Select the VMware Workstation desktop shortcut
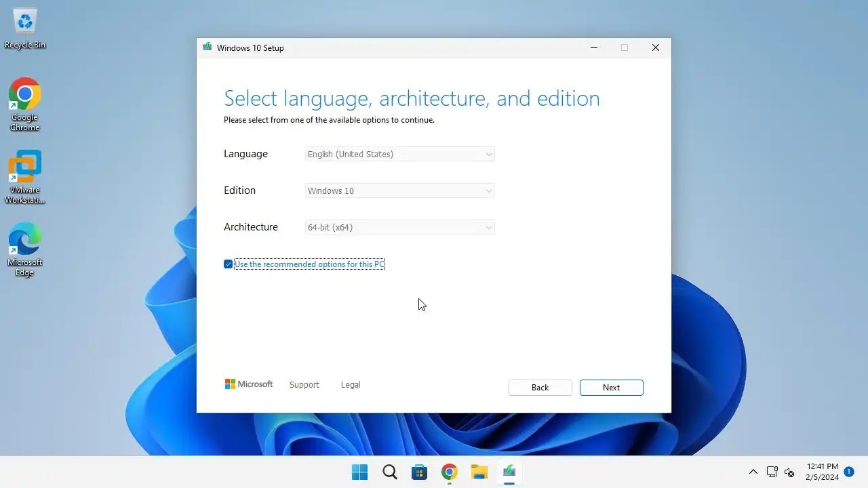The image size is (868, 488). (x=25, y=178)
